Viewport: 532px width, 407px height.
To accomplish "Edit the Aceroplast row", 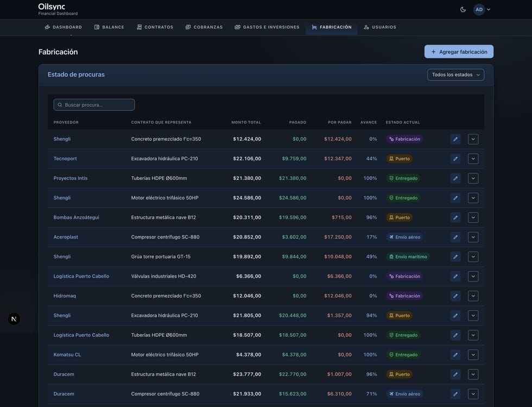I will coord(455,237).
